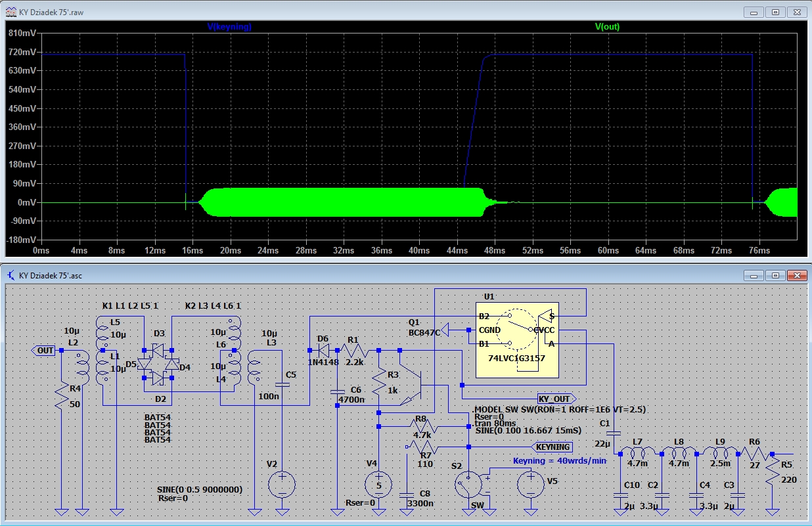This screenshot has width=812, height=526.
Task: Select voltage source V2 symbol
Action: point(282,486)
